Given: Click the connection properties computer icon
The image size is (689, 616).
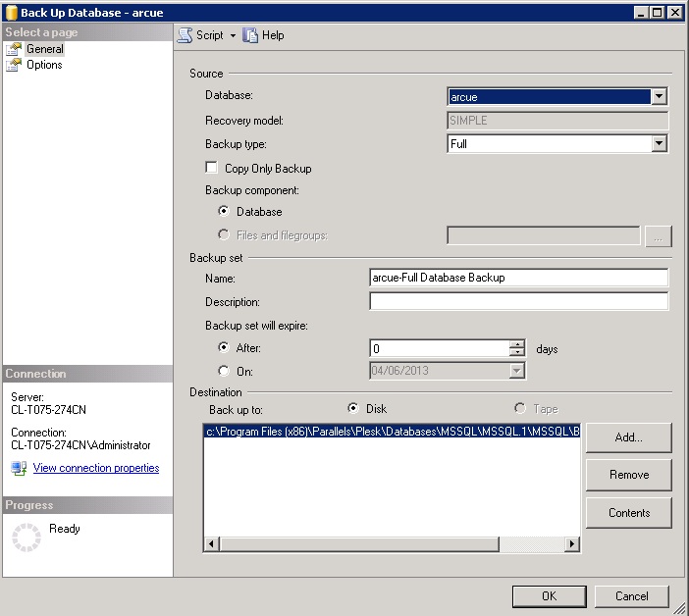Looking at the screenshot, I should tap(19, 468).
